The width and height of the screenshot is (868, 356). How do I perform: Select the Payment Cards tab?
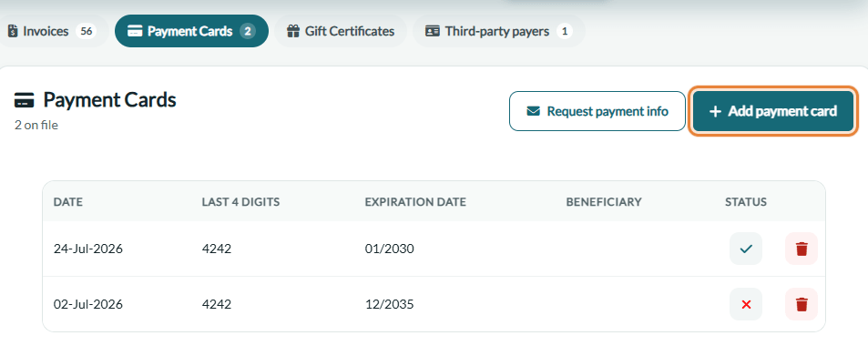click(x=191, y=31)
